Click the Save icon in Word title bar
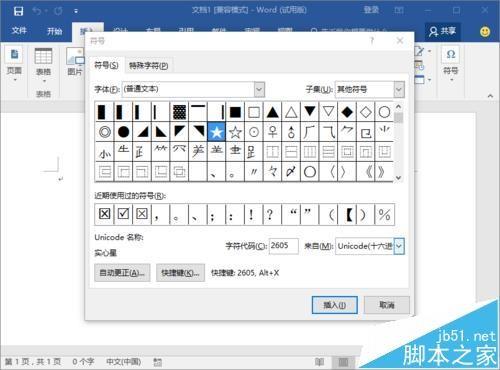 point(18,11)
